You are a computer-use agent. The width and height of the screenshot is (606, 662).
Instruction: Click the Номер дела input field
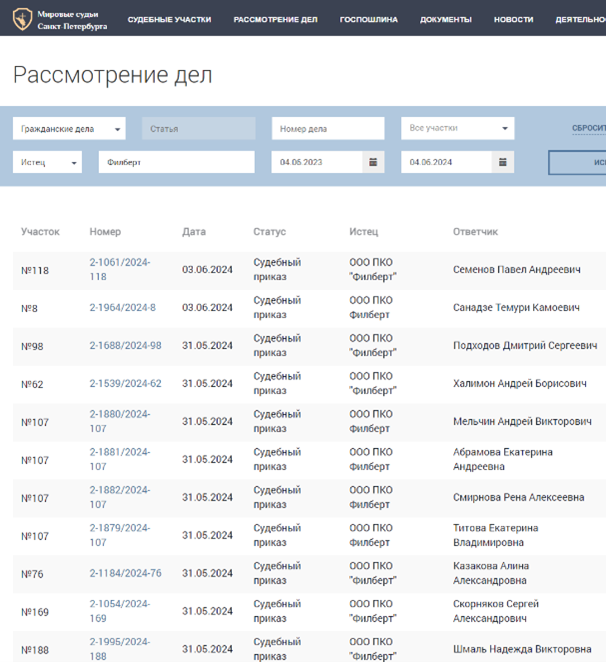327,128
